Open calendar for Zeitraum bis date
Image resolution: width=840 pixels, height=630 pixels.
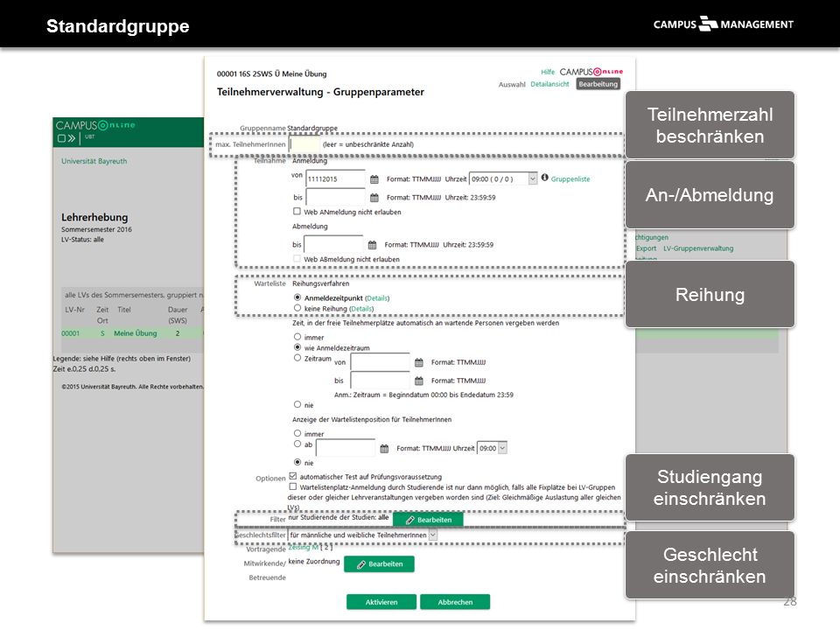(419, 381)
